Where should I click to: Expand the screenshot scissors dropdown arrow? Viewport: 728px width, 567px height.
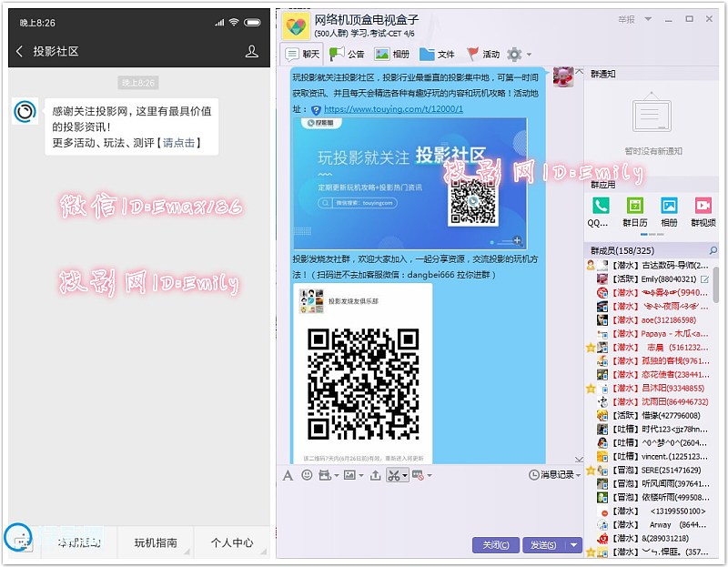tap(405, 475)
